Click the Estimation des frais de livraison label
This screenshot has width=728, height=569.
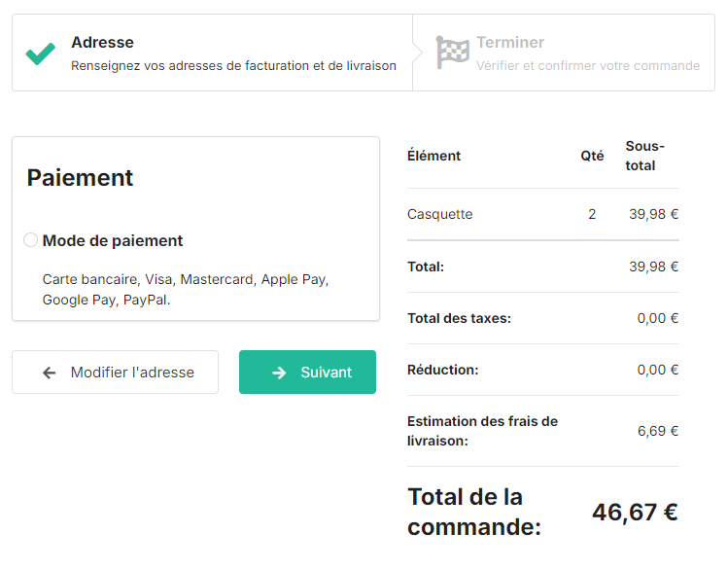click(482, 431)
